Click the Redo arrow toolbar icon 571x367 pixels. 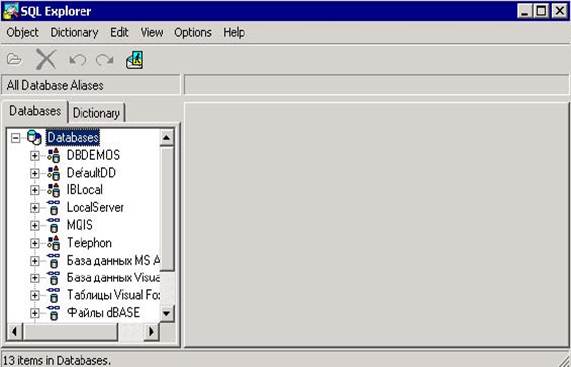point(105,60)
